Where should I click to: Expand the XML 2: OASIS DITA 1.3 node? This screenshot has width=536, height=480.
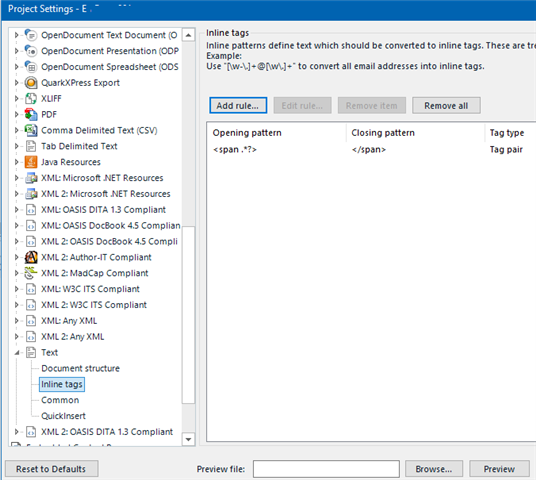pos(16,432)
